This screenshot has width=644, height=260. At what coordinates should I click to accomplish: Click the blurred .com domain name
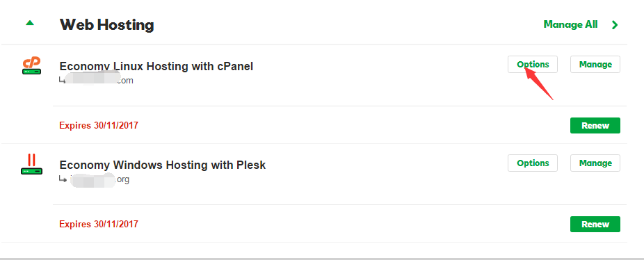[x=100, y=81]
